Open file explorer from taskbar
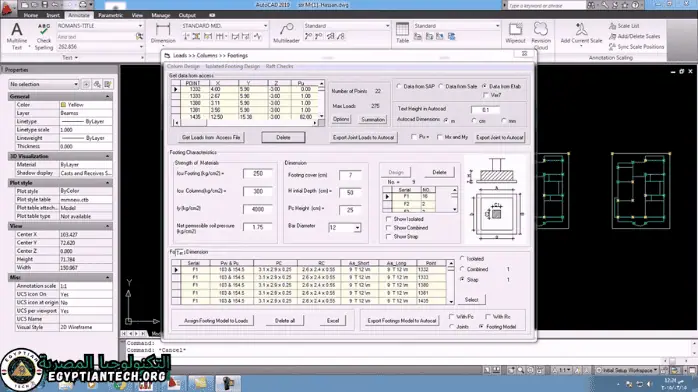This screenshot has width=698, height=392. [x=201, y=383]
